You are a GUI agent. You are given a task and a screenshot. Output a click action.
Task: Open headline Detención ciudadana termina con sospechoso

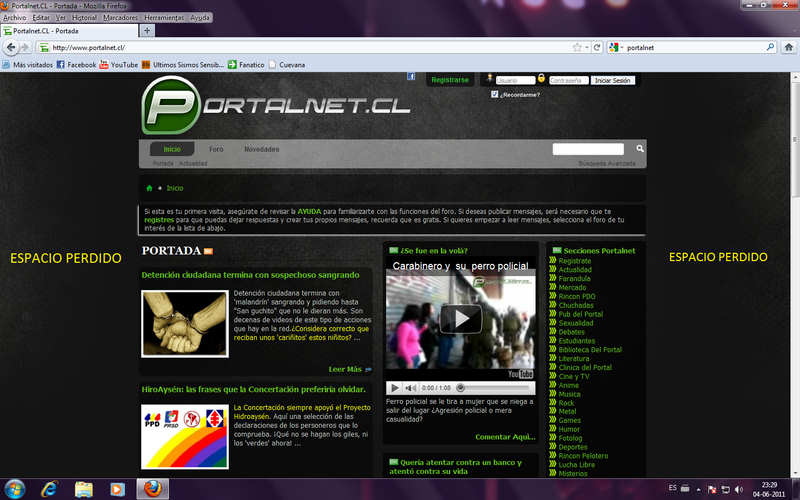pos(250,274)
